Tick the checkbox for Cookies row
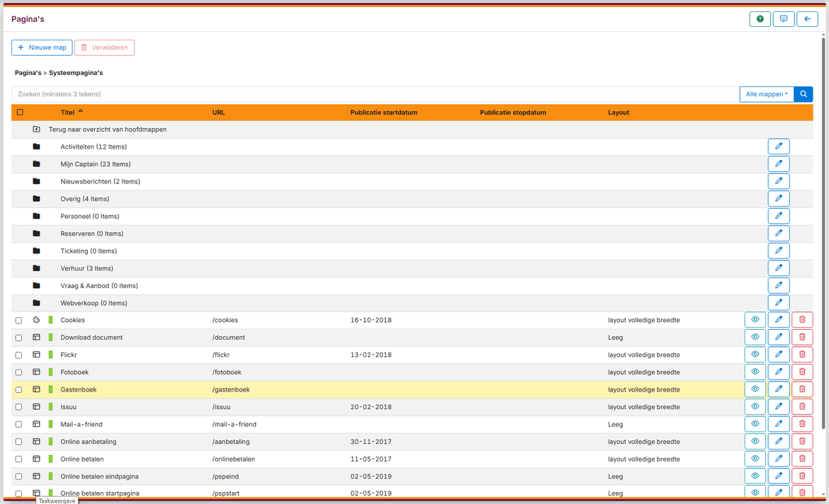Viewport: 829px width, 504px height. [19, 321]
